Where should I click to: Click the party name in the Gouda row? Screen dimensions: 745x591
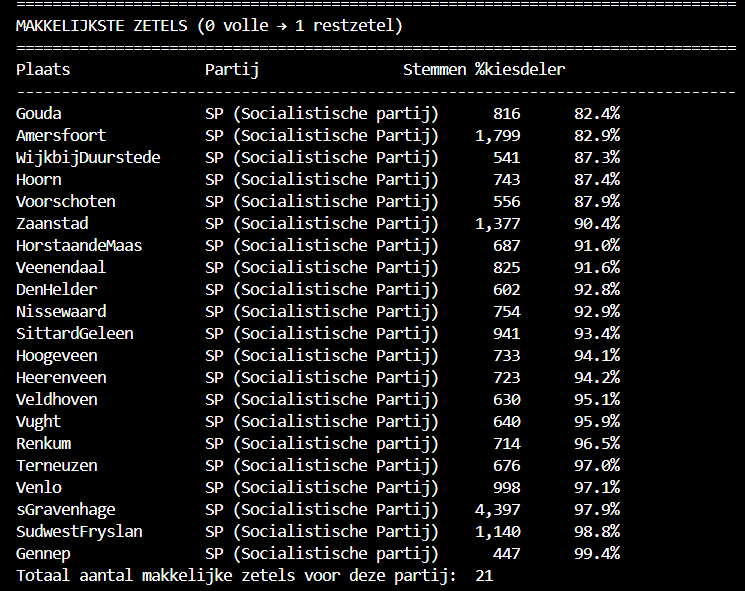322,114
